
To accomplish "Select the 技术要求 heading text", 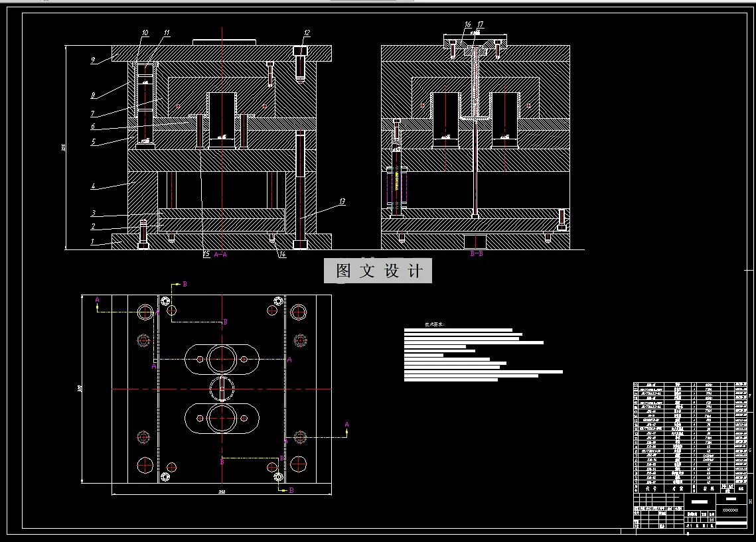I will 434,324.
